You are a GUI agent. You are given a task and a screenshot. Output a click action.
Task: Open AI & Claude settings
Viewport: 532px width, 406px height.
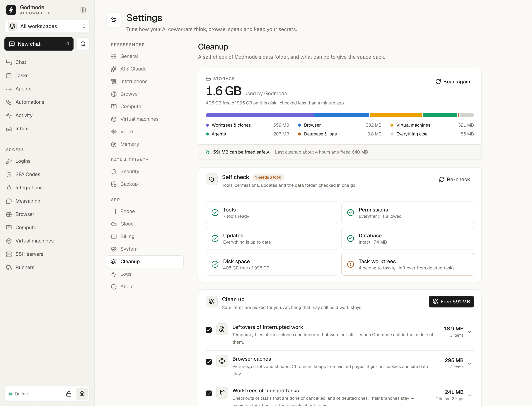(x=145, y=69)
